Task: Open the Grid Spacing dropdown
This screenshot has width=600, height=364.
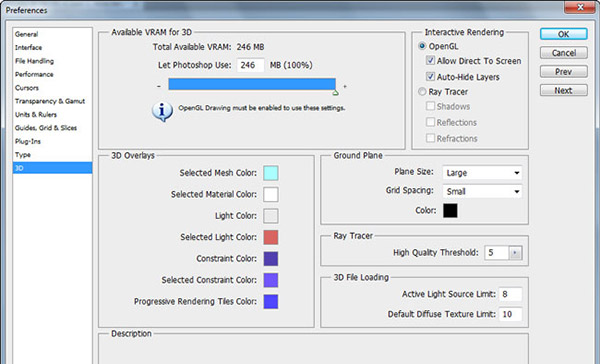Action: tap(482, 191)
